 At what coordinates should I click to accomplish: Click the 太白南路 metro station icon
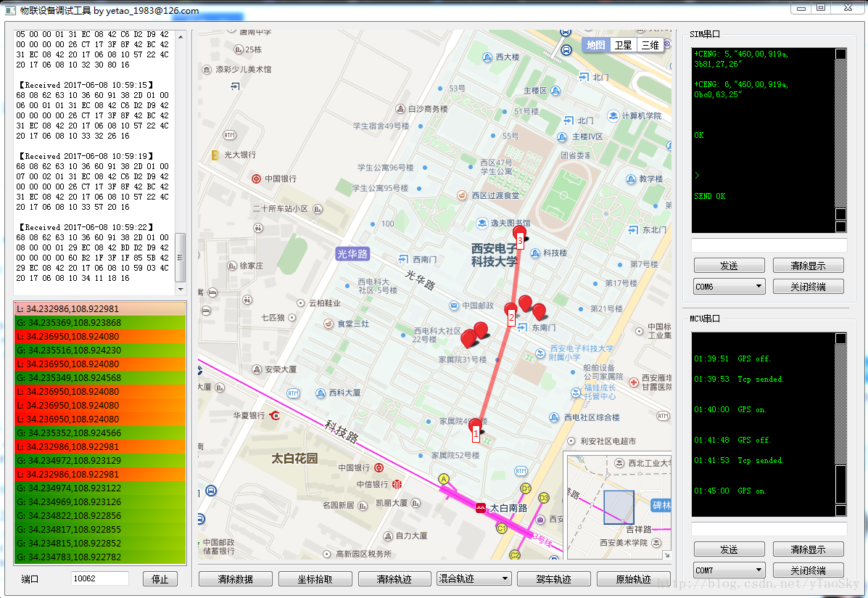(481, 507)
